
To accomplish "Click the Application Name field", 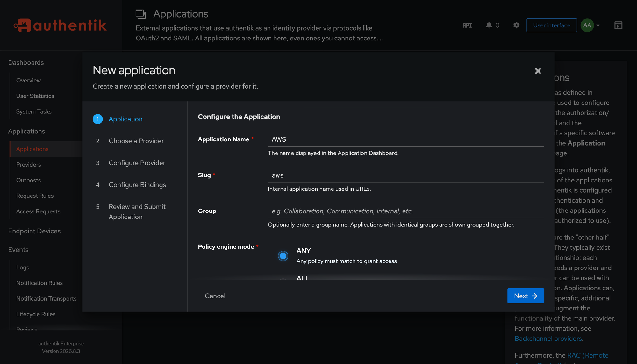I will point(406,139).
